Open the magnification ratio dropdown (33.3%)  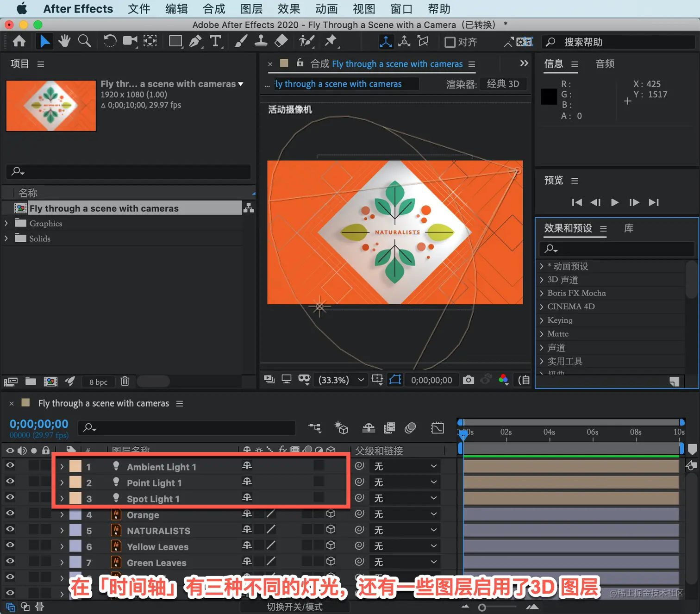coord(342,380)
